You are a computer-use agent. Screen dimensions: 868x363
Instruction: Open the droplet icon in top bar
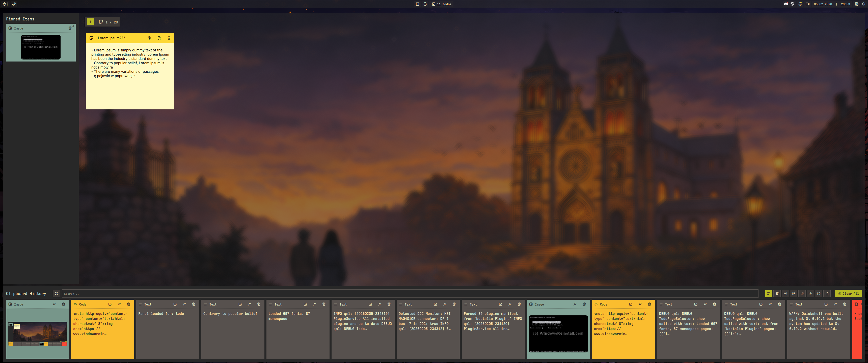click(x=425, y=4)
